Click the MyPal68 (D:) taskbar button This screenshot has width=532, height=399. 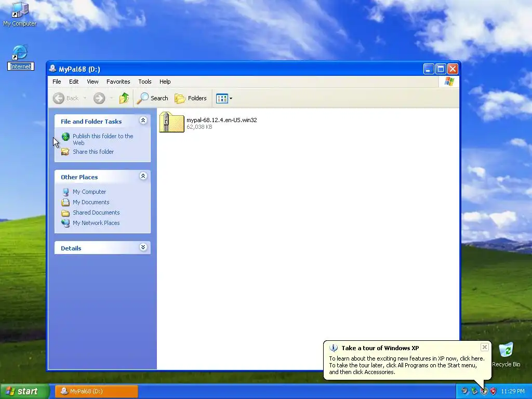tap(97, 391)
